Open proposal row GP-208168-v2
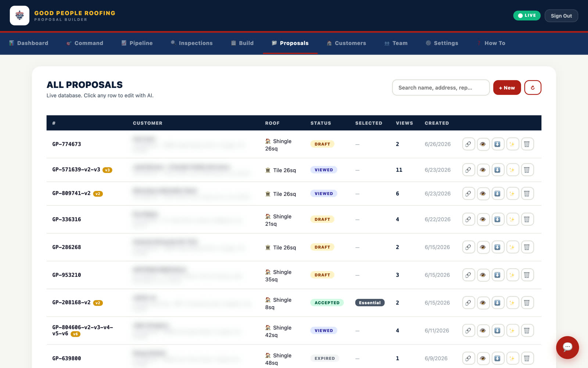Image resolution: width=588 pixels, height=368 pixels. click(x=294, y=303)
